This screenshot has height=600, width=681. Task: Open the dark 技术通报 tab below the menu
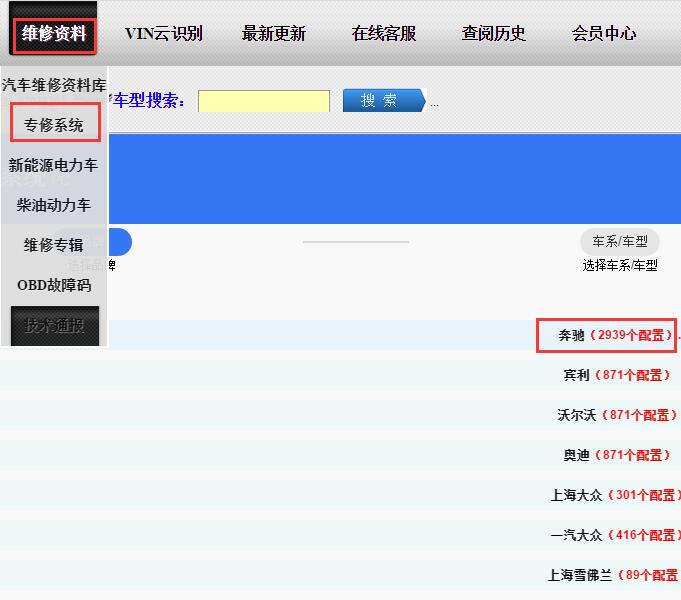tap(55, 326)
